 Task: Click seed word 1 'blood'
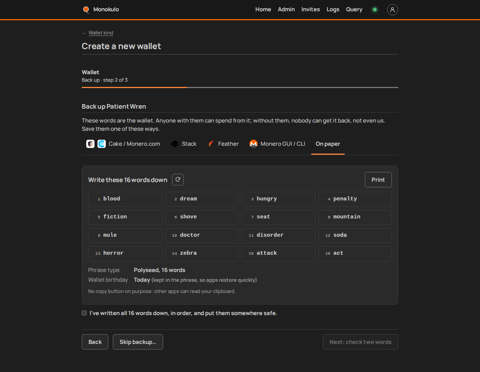pos(125,199)
